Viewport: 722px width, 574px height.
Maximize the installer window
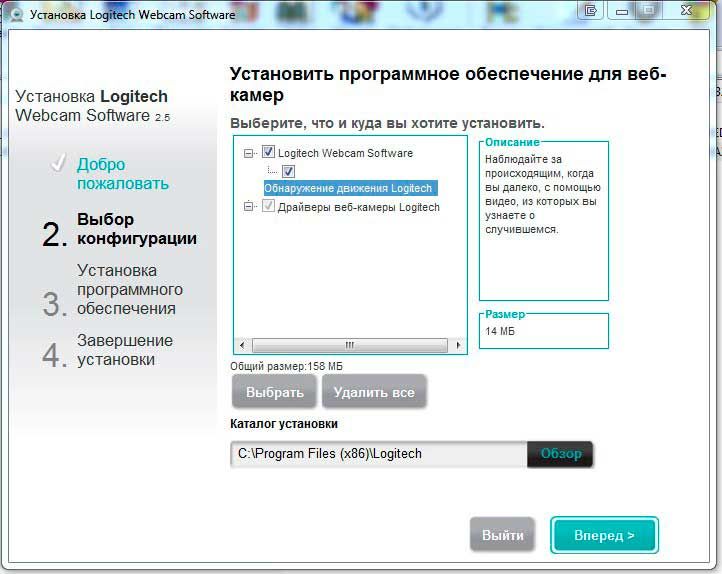coord(648,10)
